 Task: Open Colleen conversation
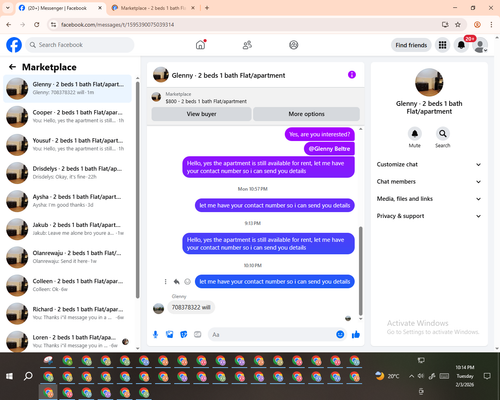68,285
